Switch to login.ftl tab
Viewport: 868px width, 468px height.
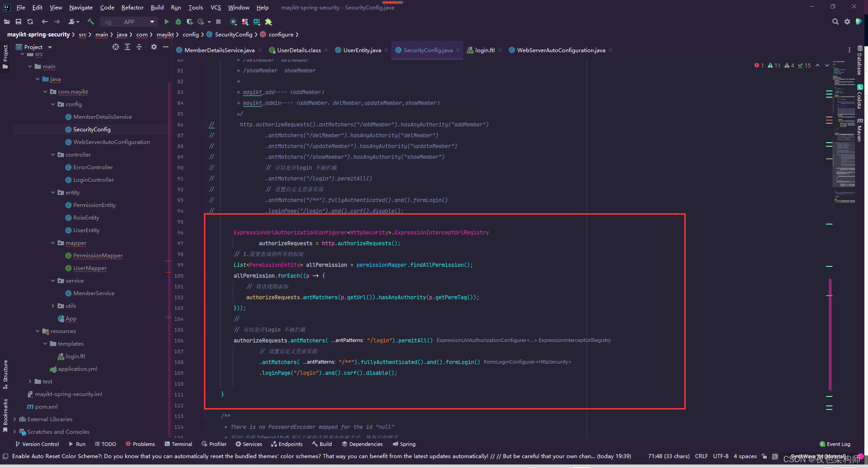485,50
